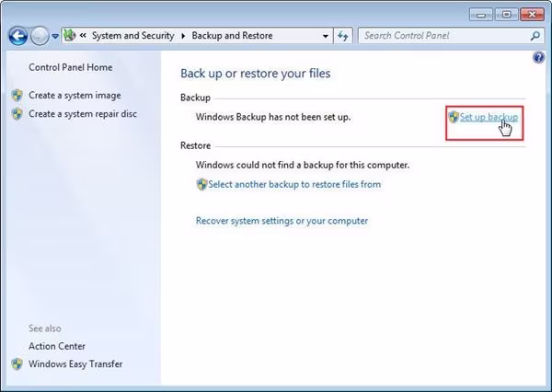Screen dimensions: 552x392
Task: Close the Backup and Restore window
Action: click(x=533, y=15)
